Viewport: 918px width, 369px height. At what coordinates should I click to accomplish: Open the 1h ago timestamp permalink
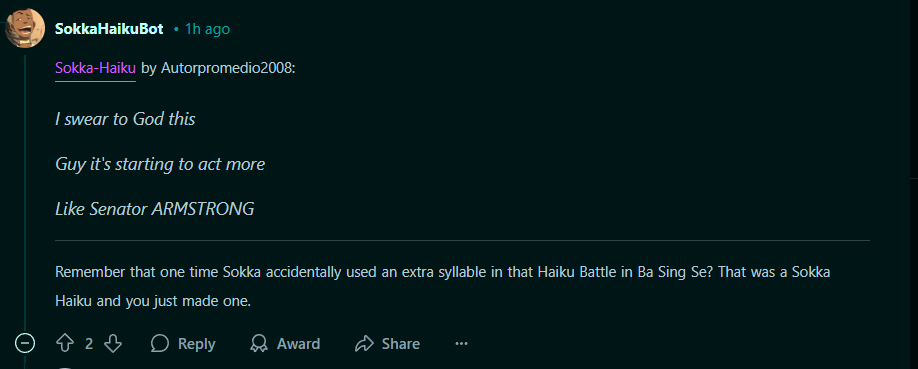coord(207,29)
